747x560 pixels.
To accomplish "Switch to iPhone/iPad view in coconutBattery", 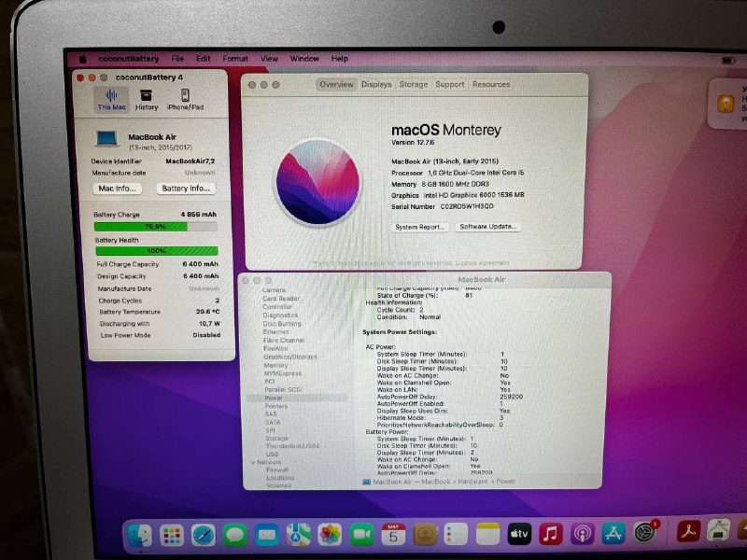I will pos(184,97).
